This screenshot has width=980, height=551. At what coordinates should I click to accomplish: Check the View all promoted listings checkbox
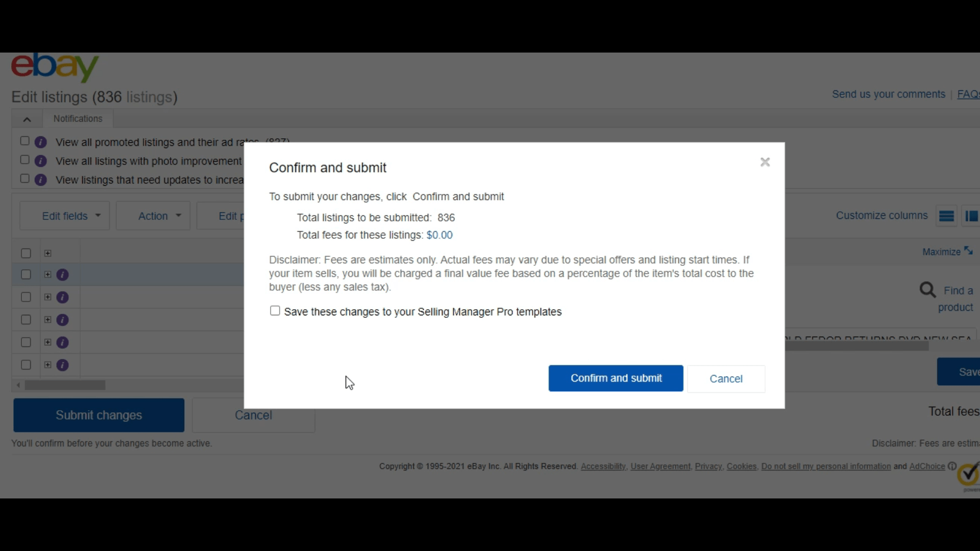click(24, 141)
